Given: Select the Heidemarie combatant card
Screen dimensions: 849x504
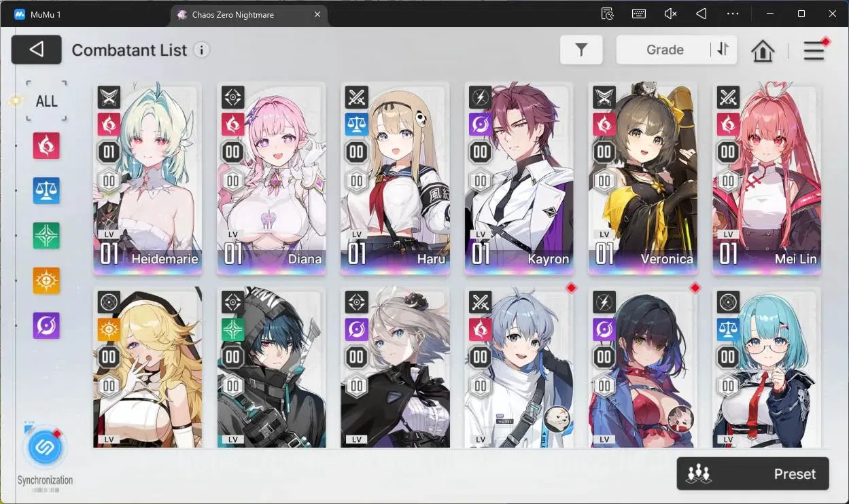Looking at the screenshot, I should coord(148,179).
